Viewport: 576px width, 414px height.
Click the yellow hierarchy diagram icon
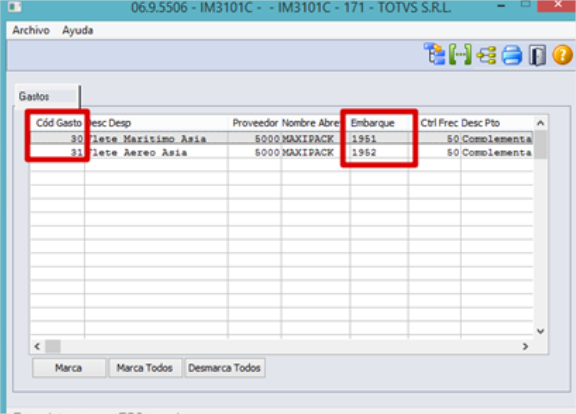(x=486, y=55)
